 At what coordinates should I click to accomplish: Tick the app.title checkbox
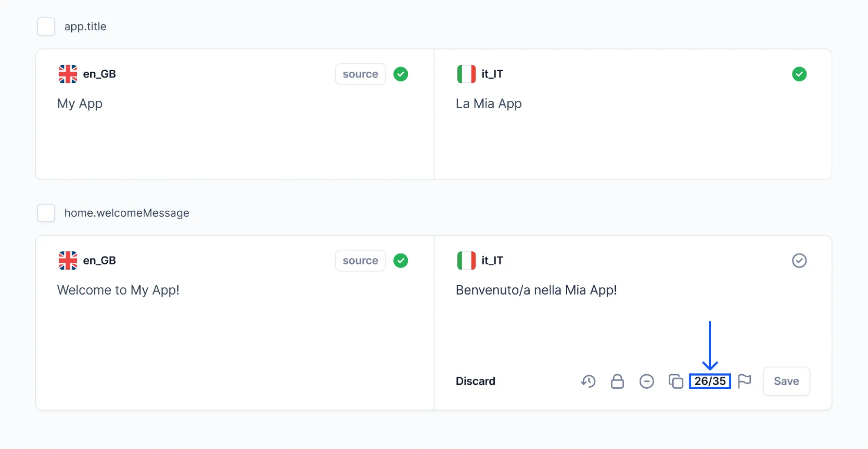46,26
